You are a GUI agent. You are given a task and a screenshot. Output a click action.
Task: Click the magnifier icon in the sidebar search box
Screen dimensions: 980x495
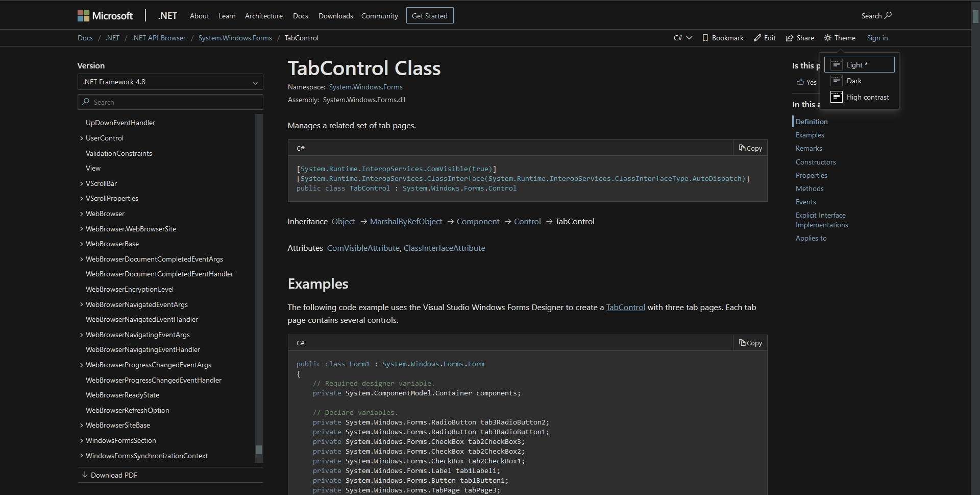tap(86, 102)
